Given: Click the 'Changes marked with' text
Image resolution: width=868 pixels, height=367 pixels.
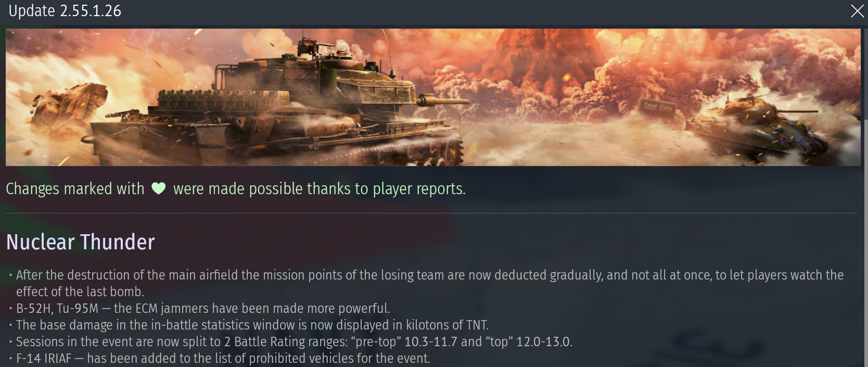Looking at the screenshot, I should point(75,188).
